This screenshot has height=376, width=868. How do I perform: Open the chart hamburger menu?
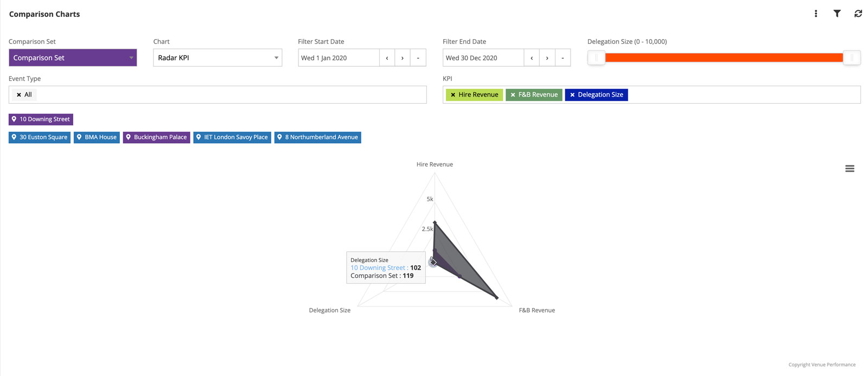pos(850,169)
